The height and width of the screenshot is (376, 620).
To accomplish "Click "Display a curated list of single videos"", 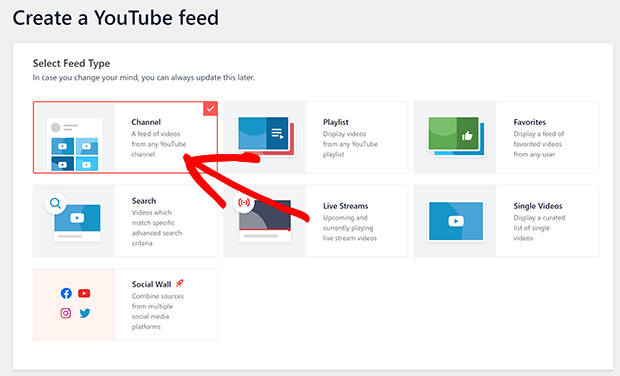I will (x=539, y=228).
